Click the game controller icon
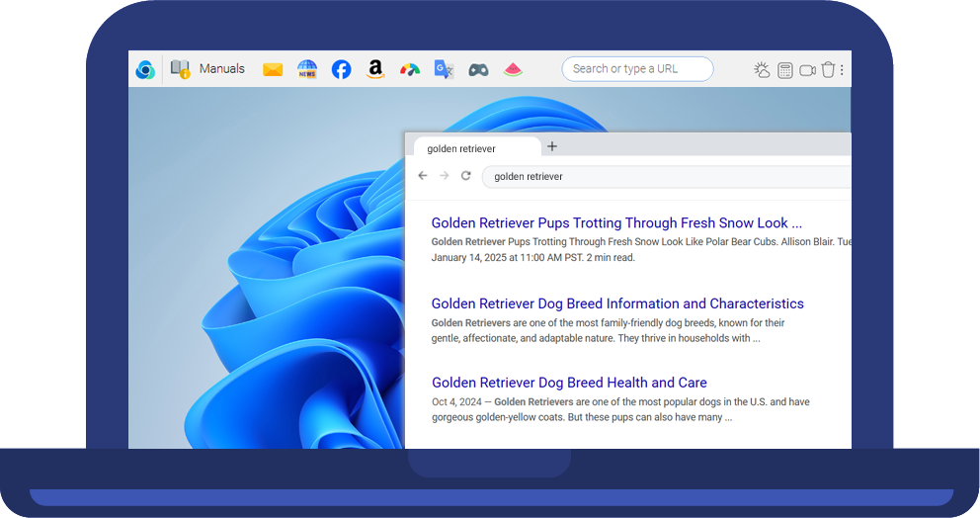980x518 pixels. 478,69
